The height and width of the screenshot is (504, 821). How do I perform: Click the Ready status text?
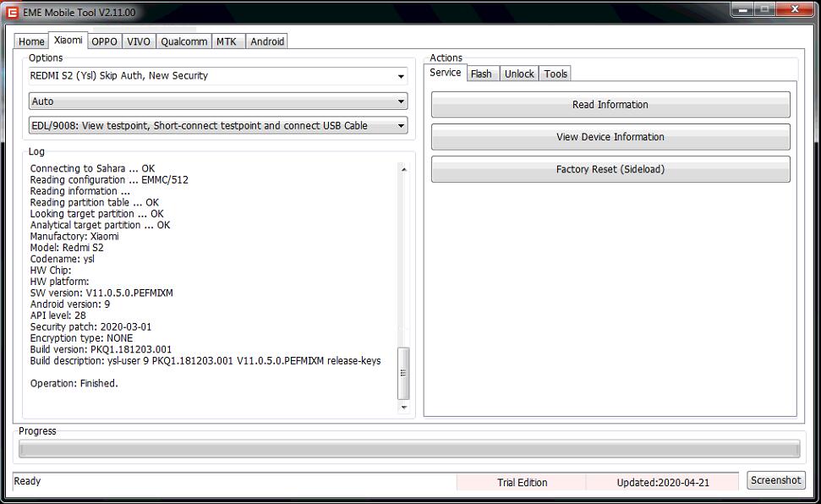27,481
